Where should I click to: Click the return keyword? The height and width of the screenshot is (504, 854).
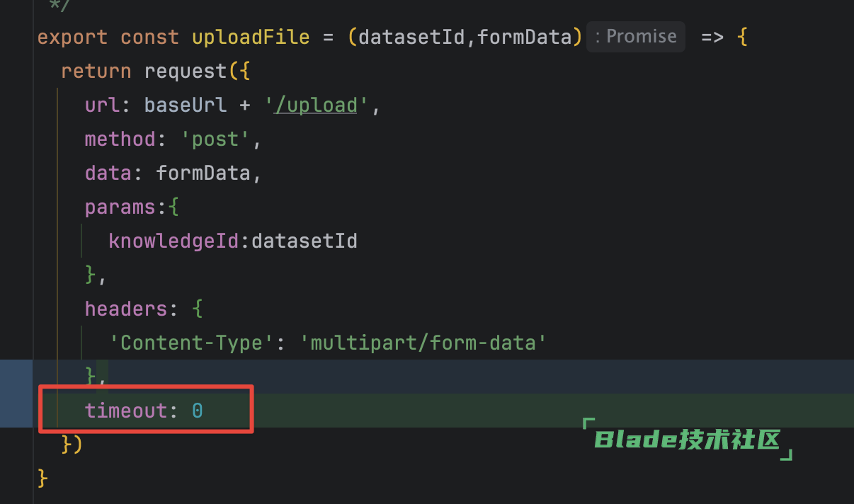coord(96,71)
